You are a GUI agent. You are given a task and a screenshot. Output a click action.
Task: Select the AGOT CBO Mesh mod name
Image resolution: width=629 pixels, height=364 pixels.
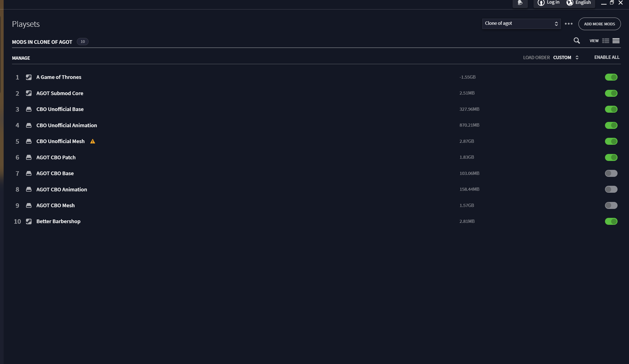(56, 206)
